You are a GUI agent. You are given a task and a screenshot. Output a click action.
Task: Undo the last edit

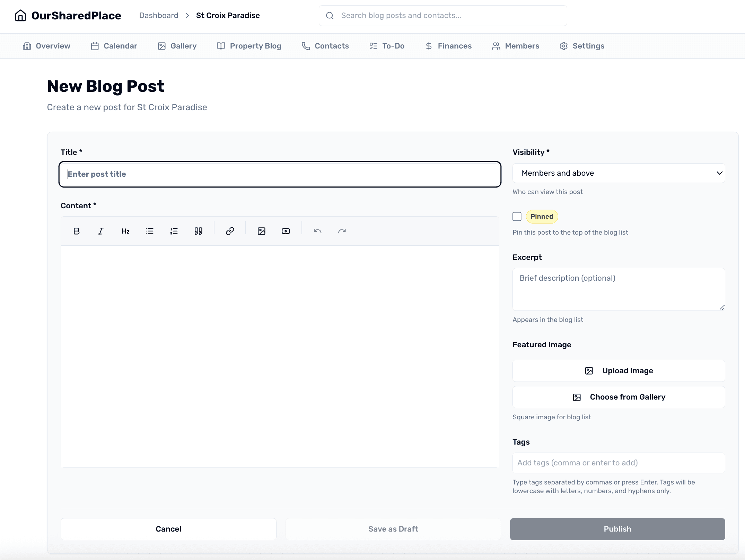(317, 231)
